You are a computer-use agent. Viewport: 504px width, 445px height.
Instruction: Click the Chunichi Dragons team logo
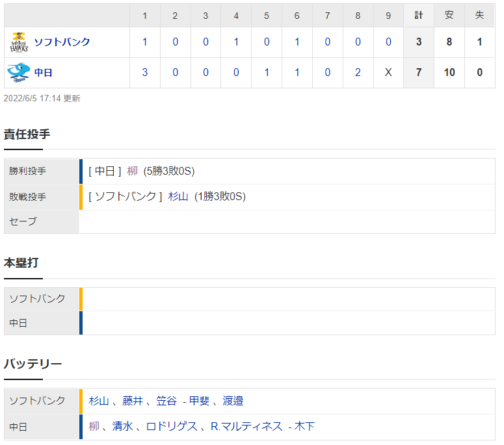19,73
